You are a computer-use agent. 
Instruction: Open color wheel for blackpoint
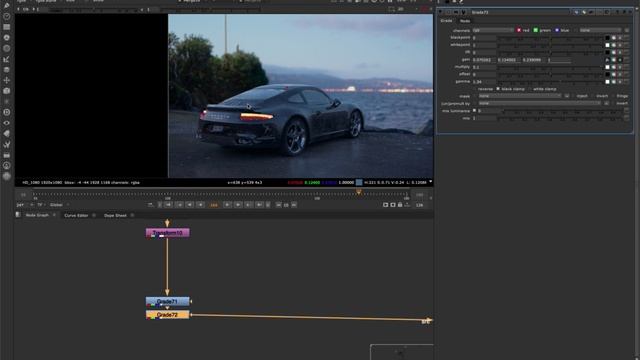pos(613,38)
